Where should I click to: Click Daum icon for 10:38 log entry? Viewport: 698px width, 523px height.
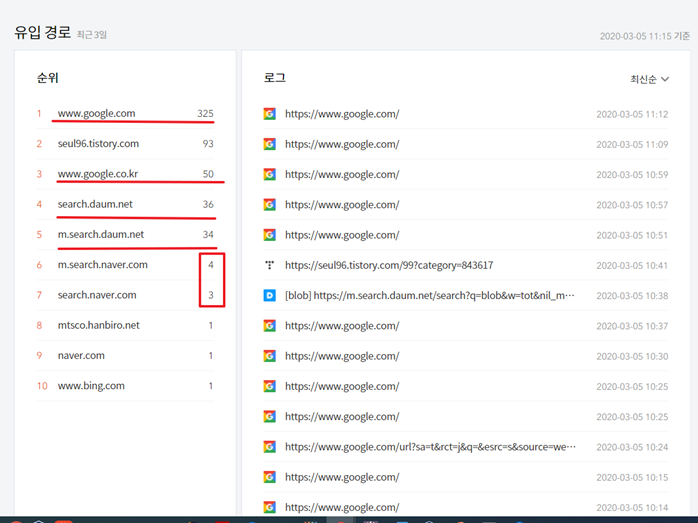269,296
